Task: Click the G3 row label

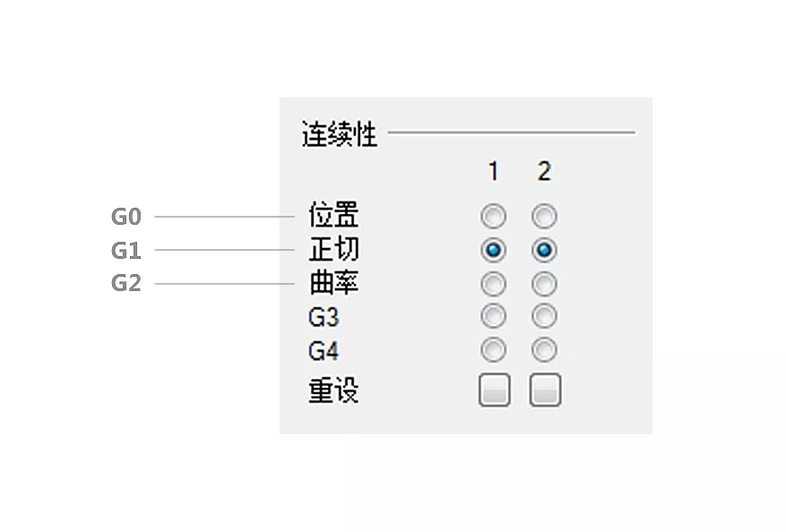Action: (x=324, y=317)
